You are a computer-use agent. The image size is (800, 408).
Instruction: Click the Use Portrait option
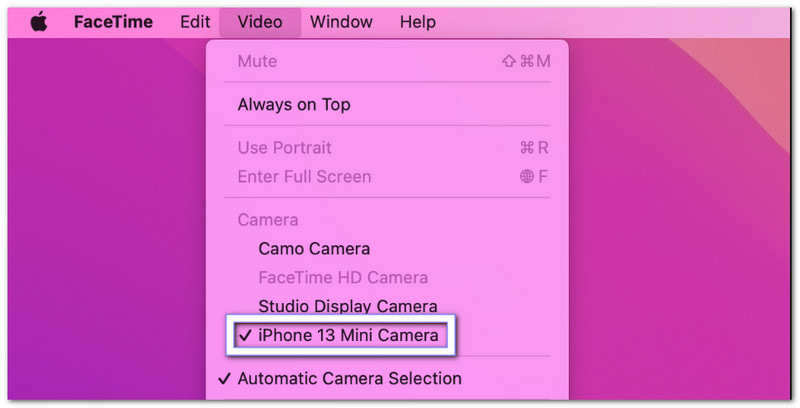point(284,148)
